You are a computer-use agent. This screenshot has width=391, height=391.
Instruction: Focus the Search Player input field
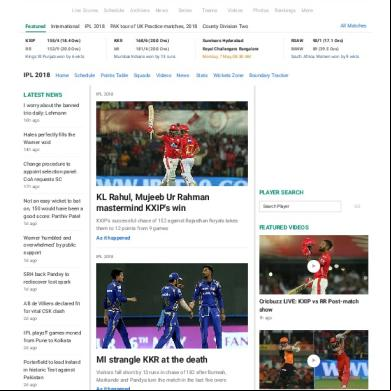(x=300, y=206)
